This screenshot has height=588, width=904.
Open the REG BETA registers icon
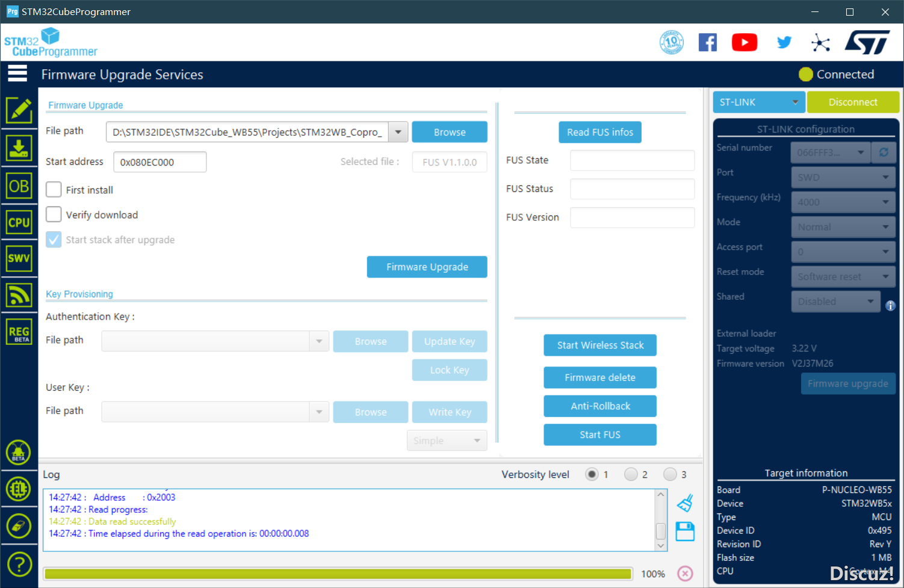pos(19,332)
